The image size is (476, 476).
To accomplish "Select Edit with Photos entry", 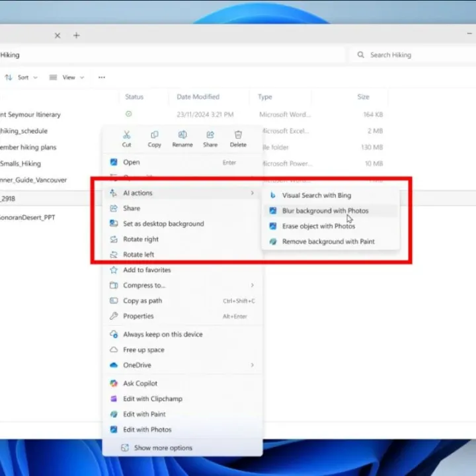I will click(182, 430).
